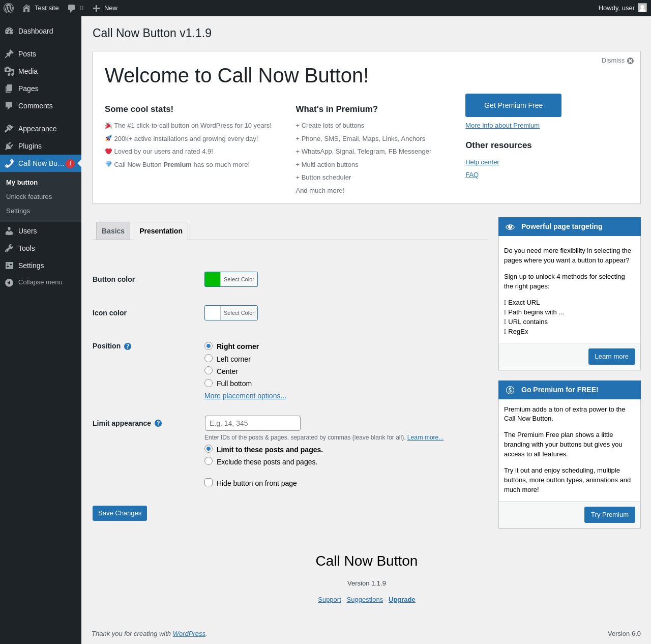Screen dimensions: 651x644
Task: Open the New menu in admin bar
Action: click(105, 8)
